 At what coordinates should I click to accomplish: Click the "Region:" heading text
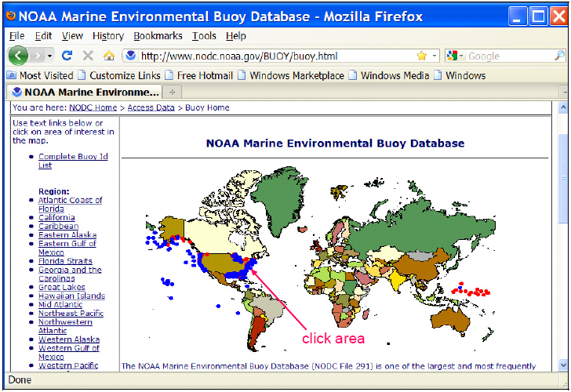(54, 191)
